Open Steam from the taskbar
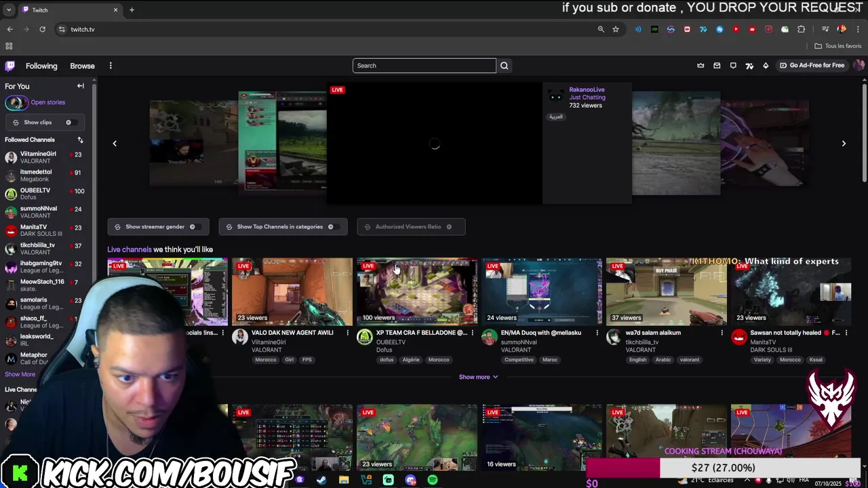868x488 pixels. tap(321, 480)
